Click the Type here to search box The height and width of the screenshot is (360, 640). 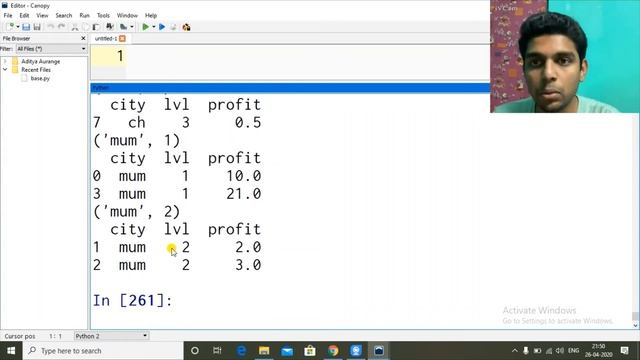pyautogui.click(x=103, y=351)
